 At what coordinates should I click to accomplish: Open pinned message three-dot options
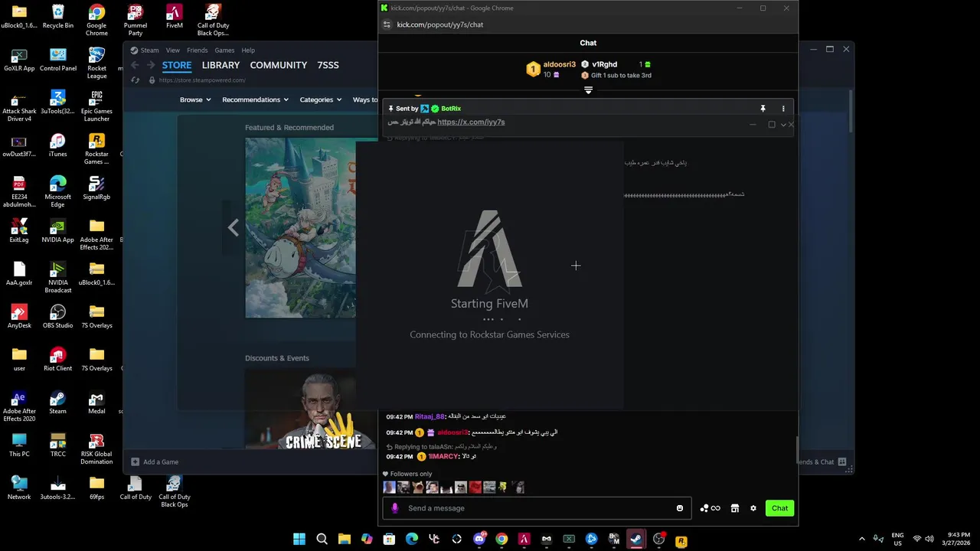coord(783,109)
